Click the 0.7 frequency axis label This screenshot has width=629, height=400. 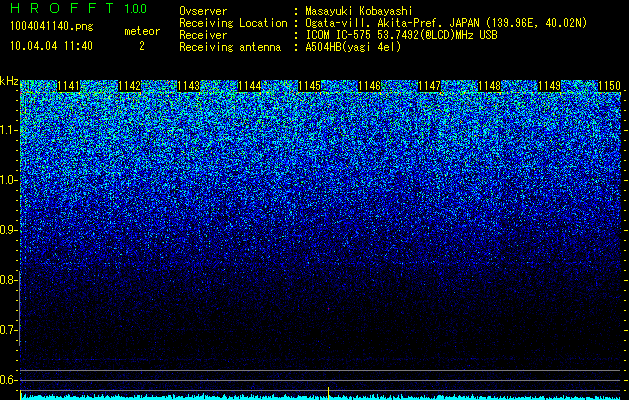click(8, 330)
